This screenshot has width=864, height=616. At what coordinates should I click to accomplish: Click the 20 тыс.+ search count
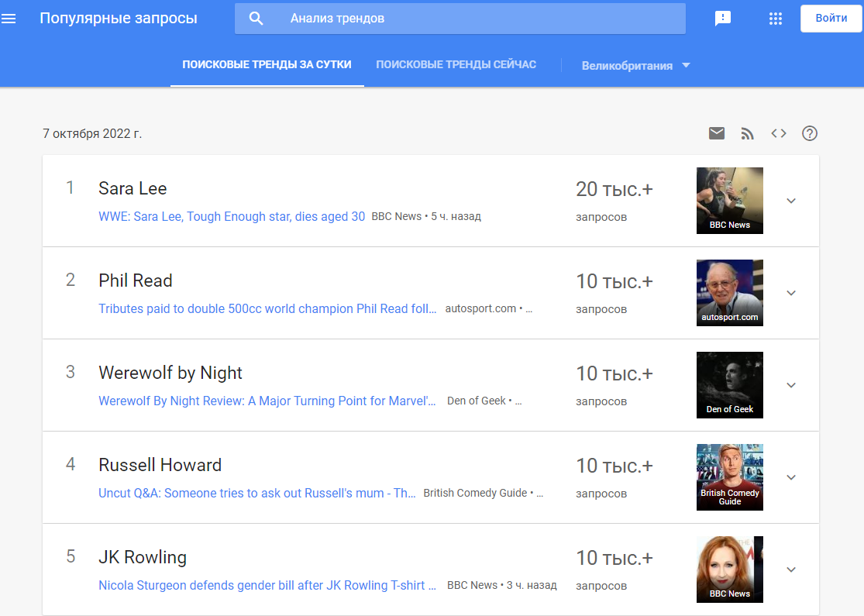(x=614, y=190)
